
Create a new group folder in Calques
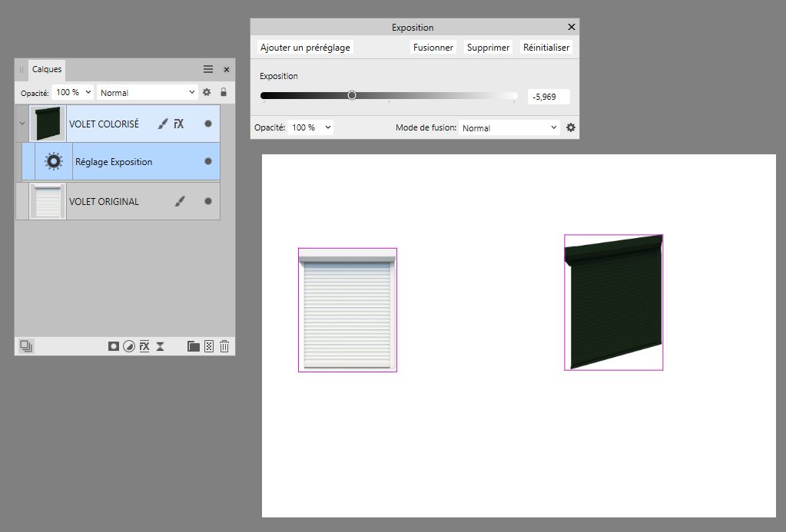[x=194, y=346]
